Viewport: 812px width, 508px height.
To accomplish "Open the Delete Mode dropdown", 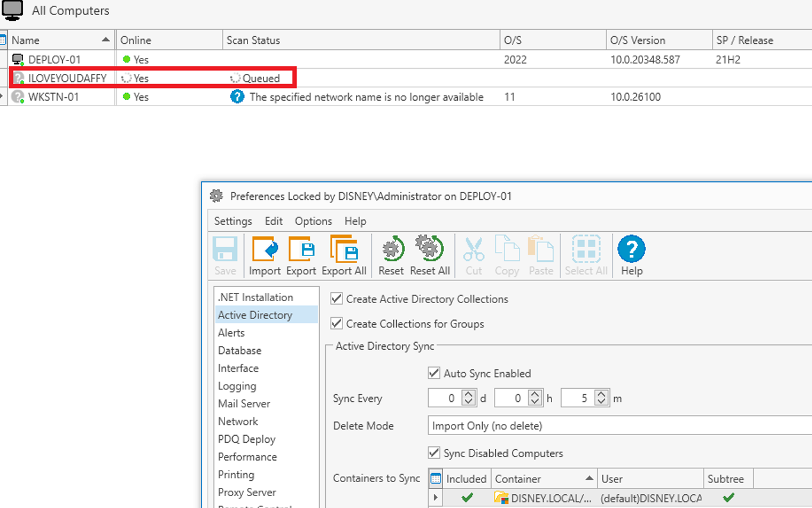I will pos(620,426).
